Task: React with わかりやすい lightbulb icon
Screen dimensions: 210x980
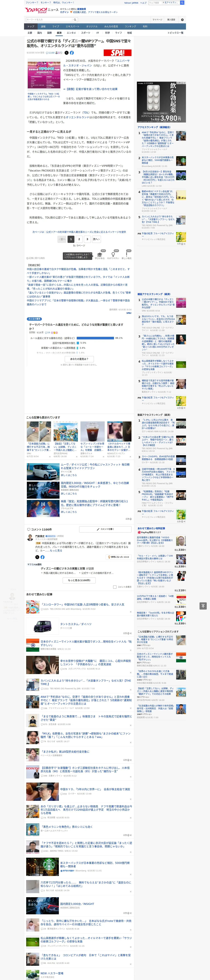Action: coord(113,254)
